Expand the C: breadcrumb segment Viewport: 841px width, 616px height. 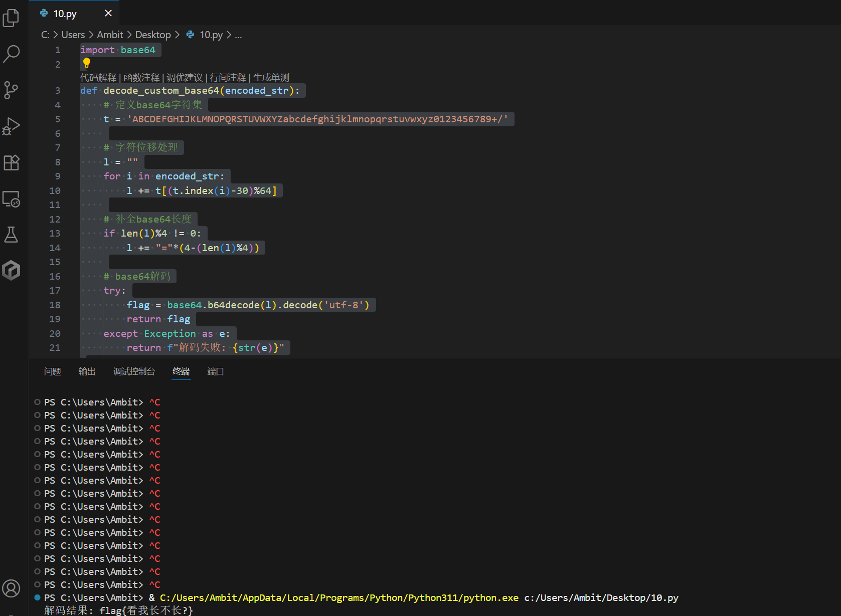tap(45, 35)
